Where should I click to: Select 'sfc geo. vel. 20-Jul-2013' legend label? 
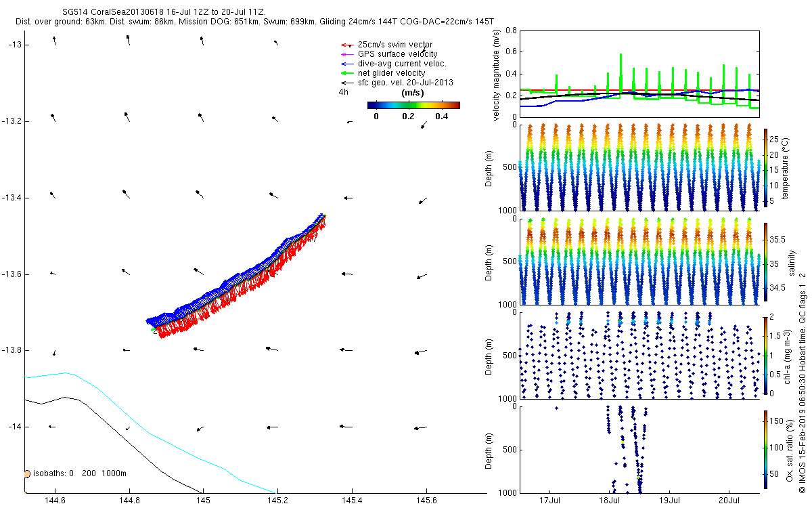click(x=405, y=82)
